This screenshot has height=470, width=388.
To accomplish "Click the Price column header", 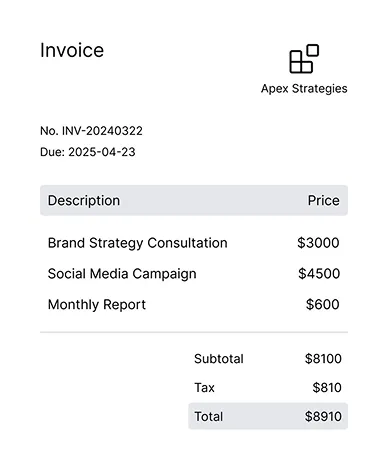I will click(323, 201).
